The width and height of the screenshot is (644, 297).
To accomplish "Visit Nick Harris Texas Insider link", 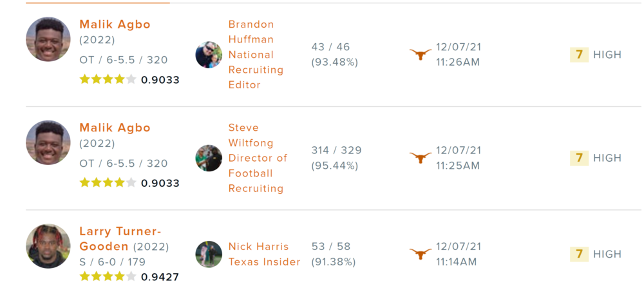I will click(x=264, y=254).
